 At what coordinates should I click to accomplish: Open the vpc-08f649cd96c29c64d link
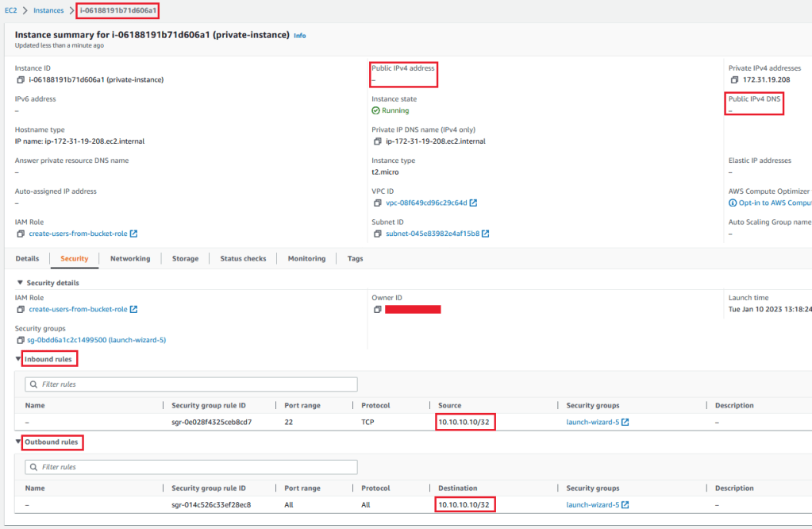coord(427,203)
